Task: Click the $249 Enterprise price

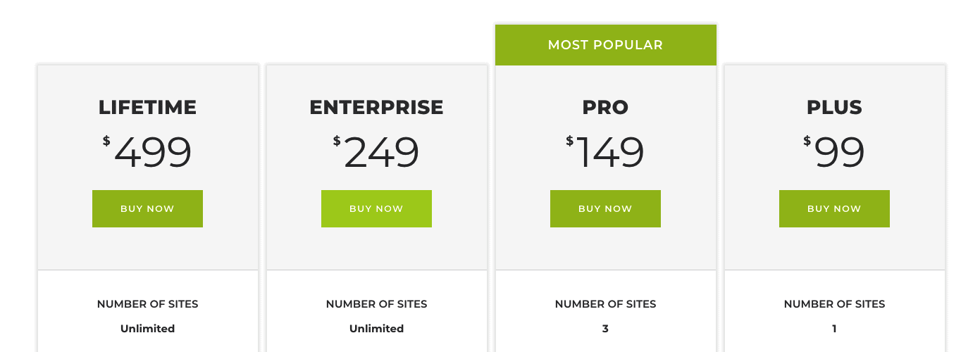Action: click(x=376, y=152)
